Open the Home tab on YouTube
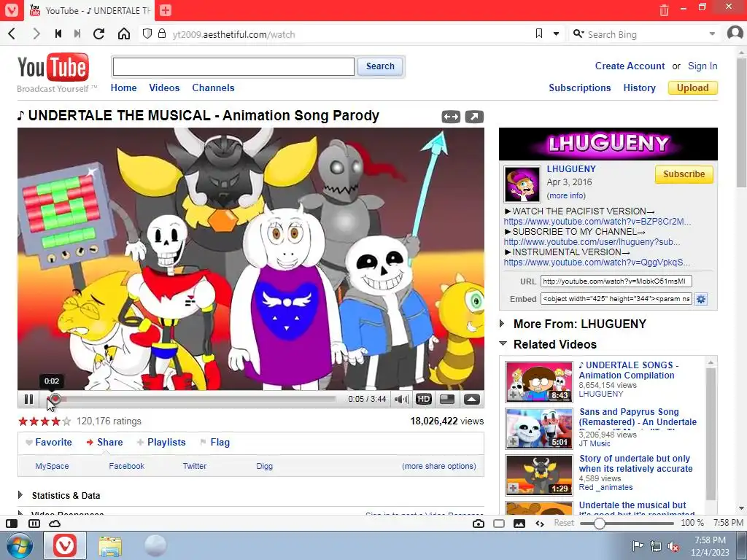747x560 pixels. pos(123,87)
